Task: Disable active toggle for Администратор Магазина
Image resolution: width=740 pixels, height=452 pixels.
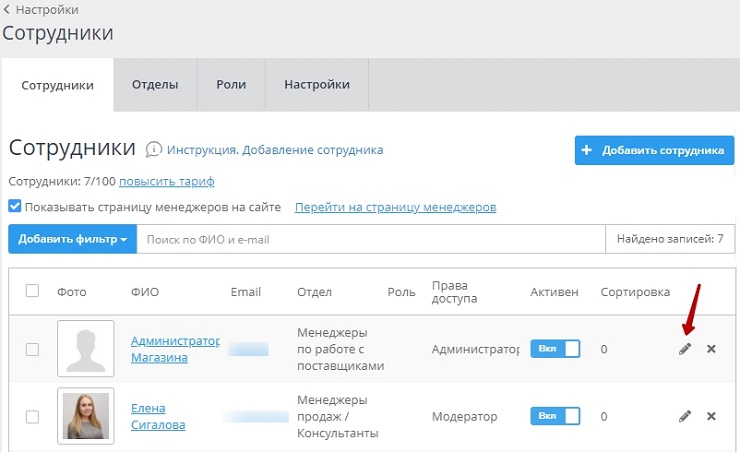Action: tap(555, 349)
